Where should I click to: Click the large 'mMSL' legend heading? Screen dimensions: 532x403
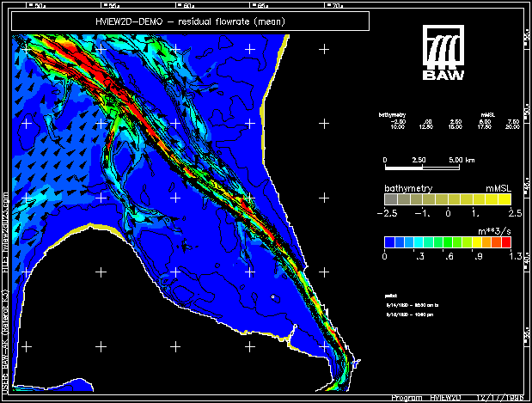pyautogui.click(x=498, y=188)
